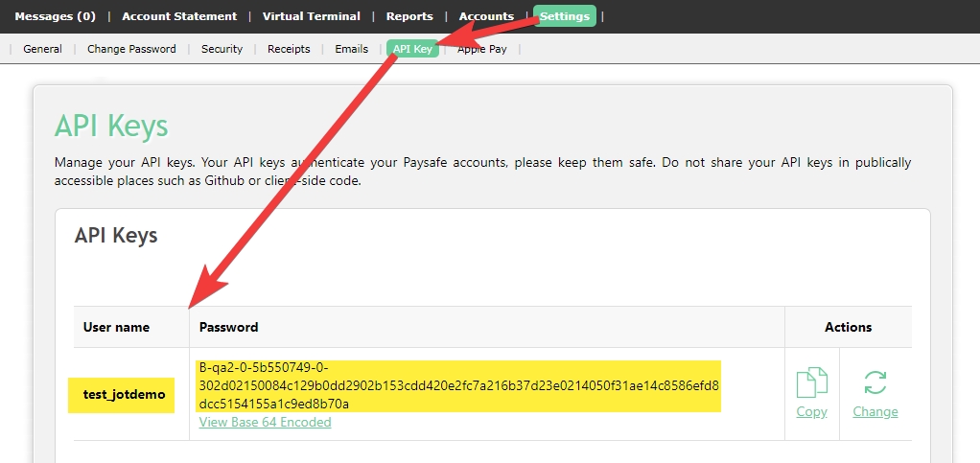Image resolution: width=980 pixels, height=463 pixels.
Task: Open the Messages (0) menu
Action: point(55,16)
